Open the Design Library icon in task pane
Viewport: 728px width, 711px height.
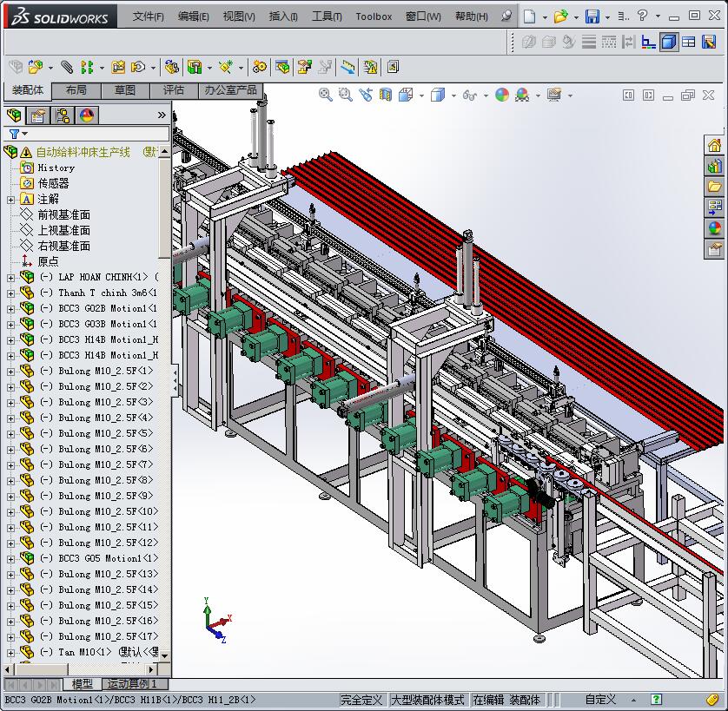click(x=714, y=165)
